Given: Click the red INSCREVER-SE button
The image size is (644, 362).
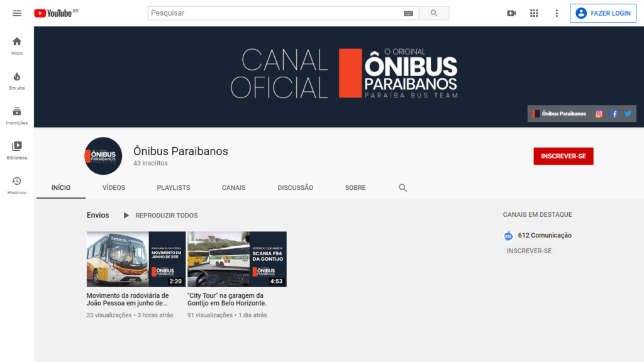Looking at the screenshot, I should [x=563, y=156].
